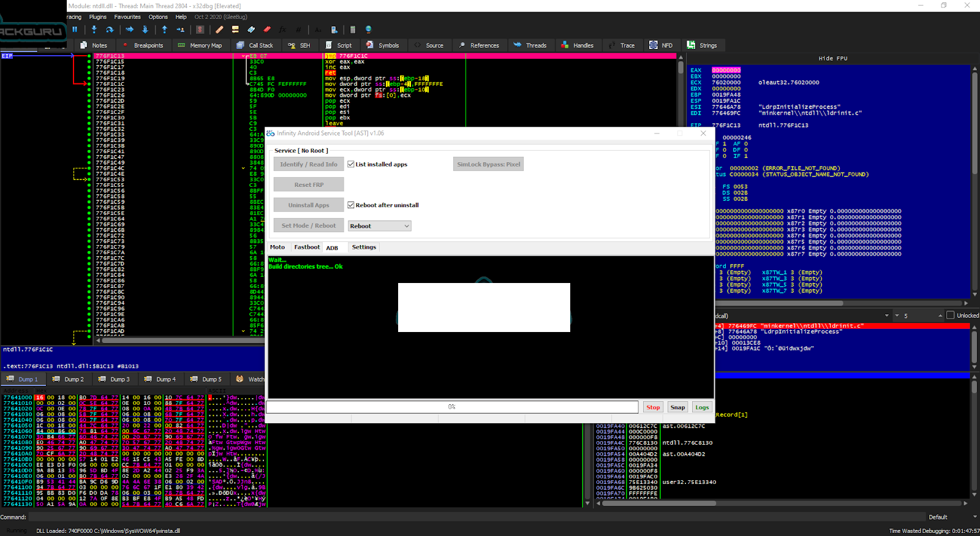Open the NFD tab
This screenshot has height=536, width=980.
[661, 45]
